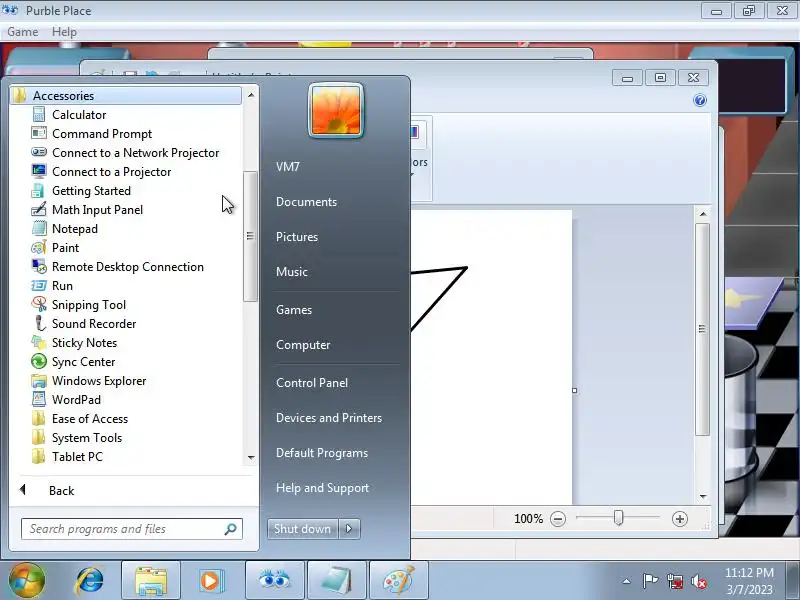
Task: Open Action Center flag tray icon
Action: click(650, 581)
